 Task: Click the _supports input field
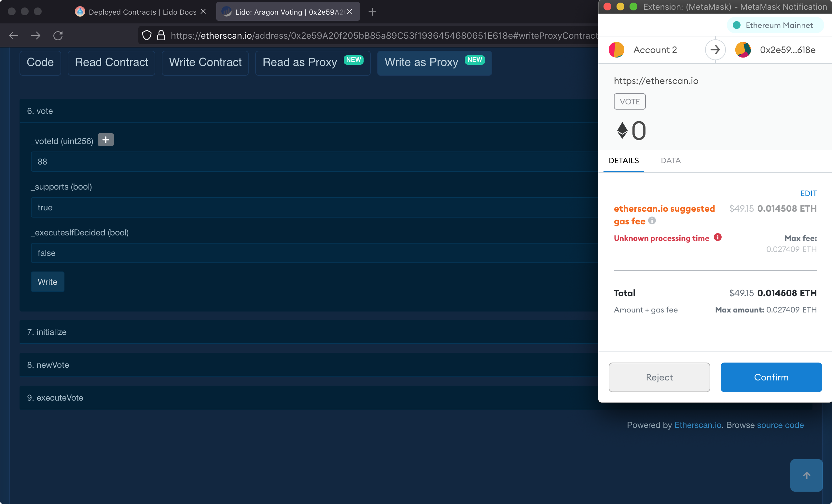314,207
